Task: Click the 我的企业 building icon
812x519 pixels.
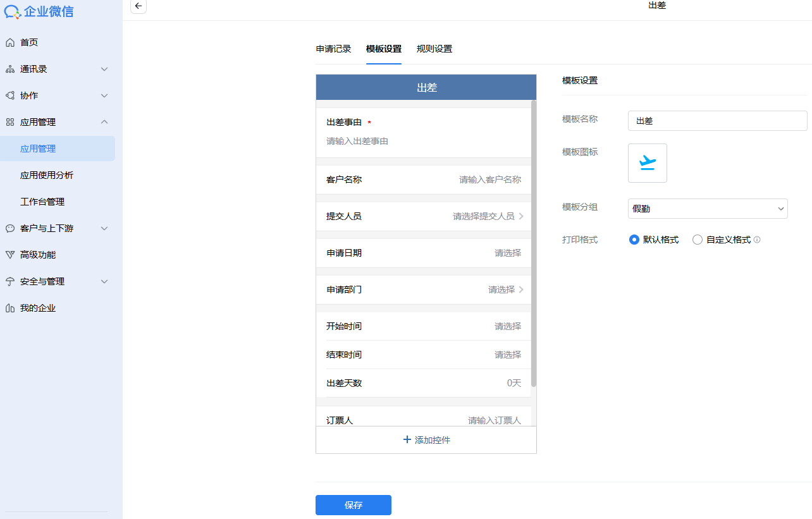Action: 10,308
